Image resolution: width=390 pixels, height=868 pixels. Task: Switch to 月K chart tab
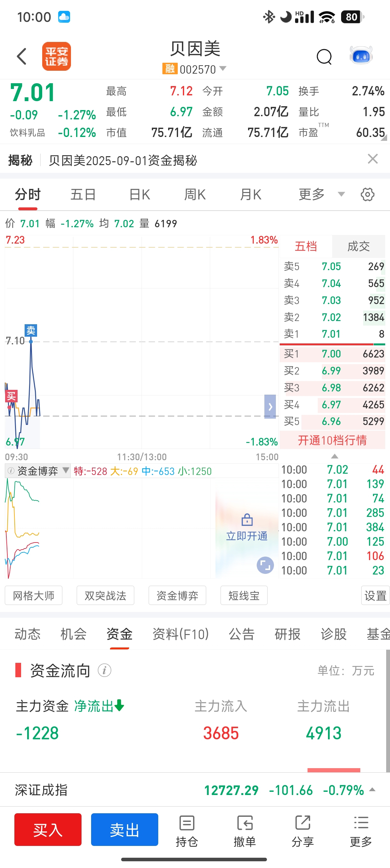click(x=250, y=194)
